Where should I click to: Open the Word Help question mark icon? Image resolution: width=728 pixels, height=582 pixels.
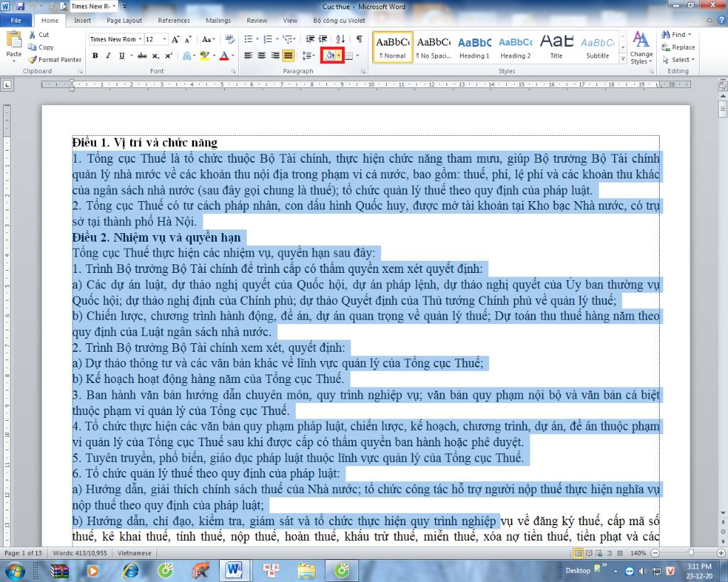pyautogui.click(x=722, y=21)
